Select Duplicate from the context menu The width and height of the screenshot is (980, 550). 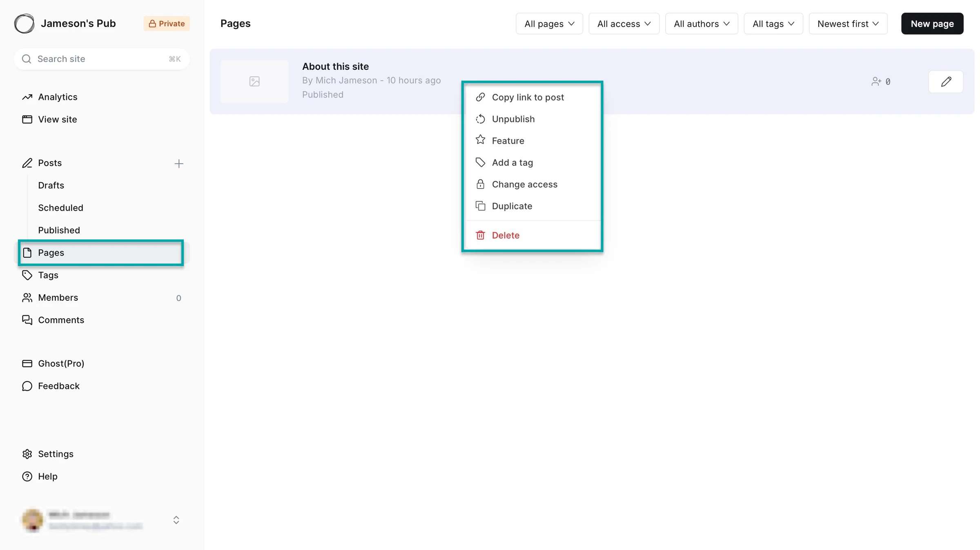click(532, 206)
